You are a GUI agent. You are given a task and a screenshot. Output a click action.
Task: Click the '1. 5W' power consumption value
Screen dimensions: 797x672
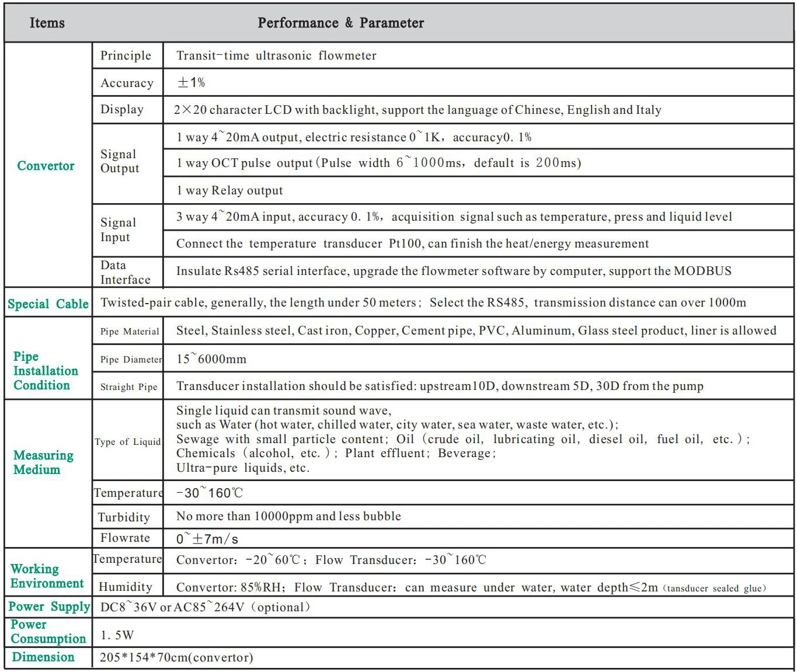(x=117, y=635)
